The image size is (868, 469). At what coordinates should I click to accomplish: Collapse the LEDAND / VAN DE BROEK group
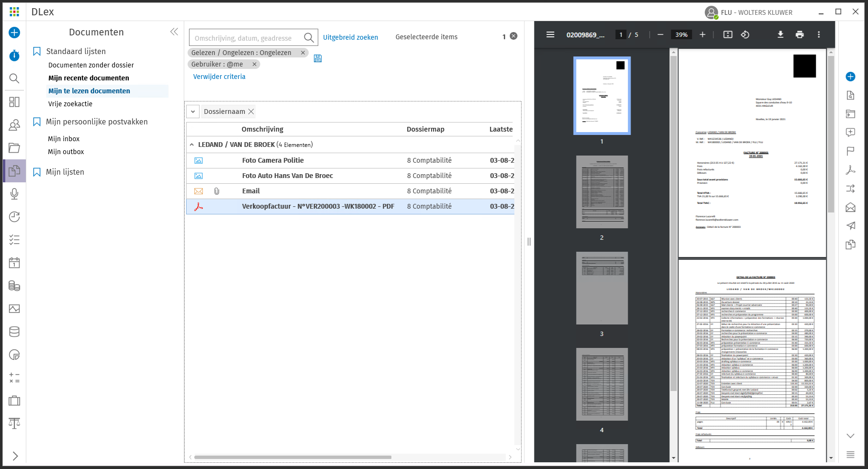[x=192, y=145]
